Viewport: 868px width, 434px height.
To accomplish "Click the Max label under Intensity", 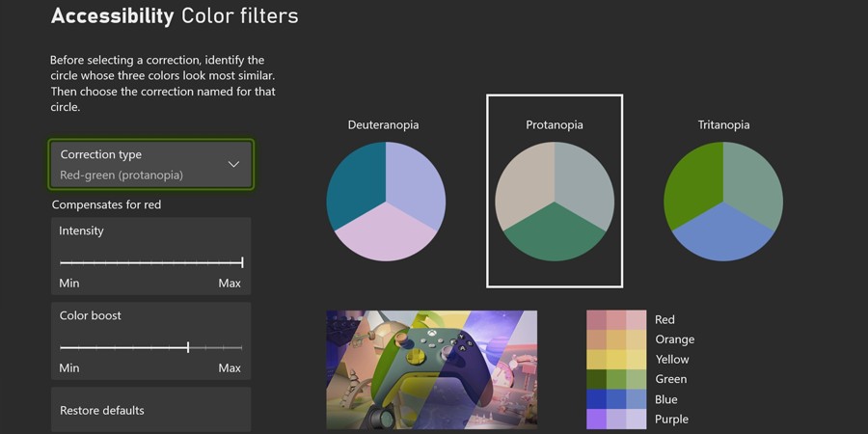I will [230, 284].
